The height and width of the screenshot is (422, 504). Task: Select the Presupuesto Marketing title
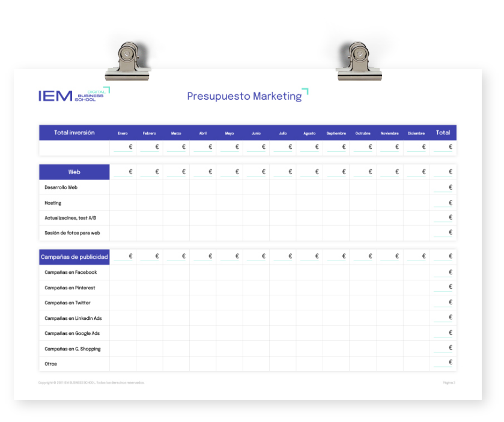tap(244, 96)
